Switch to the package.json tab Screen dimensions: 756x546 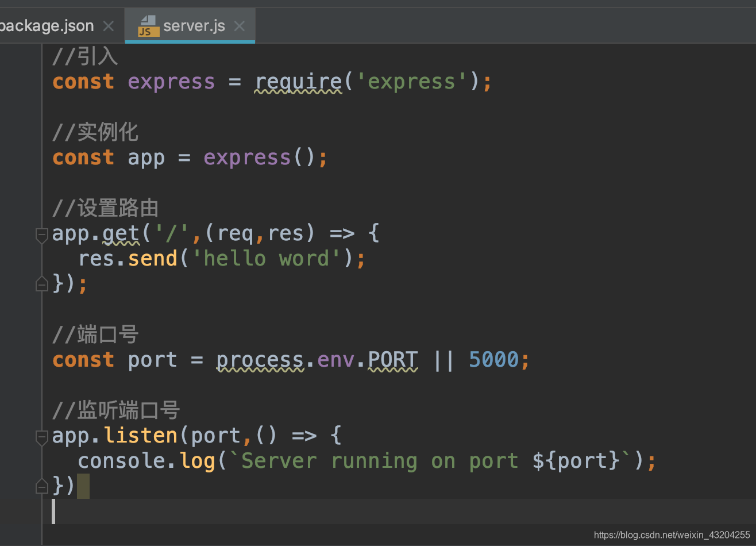tap(47, 26)
